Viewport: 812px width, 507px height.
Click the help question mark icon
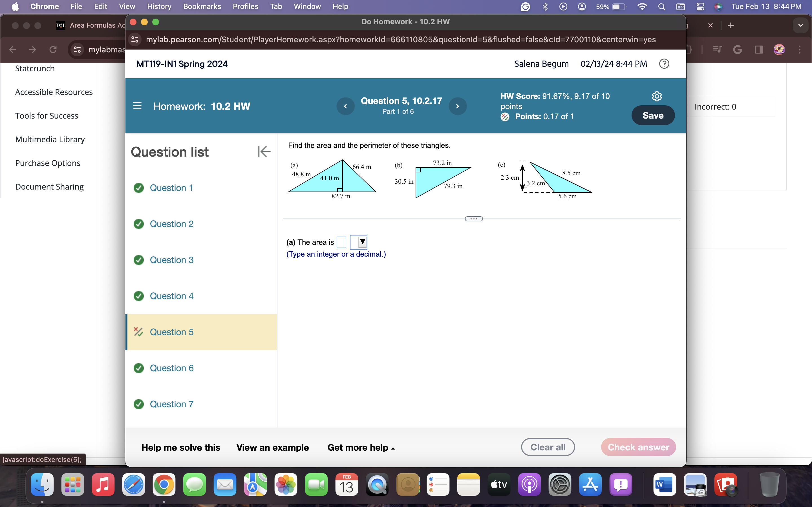pyautogui.click(x=664, y=64)
